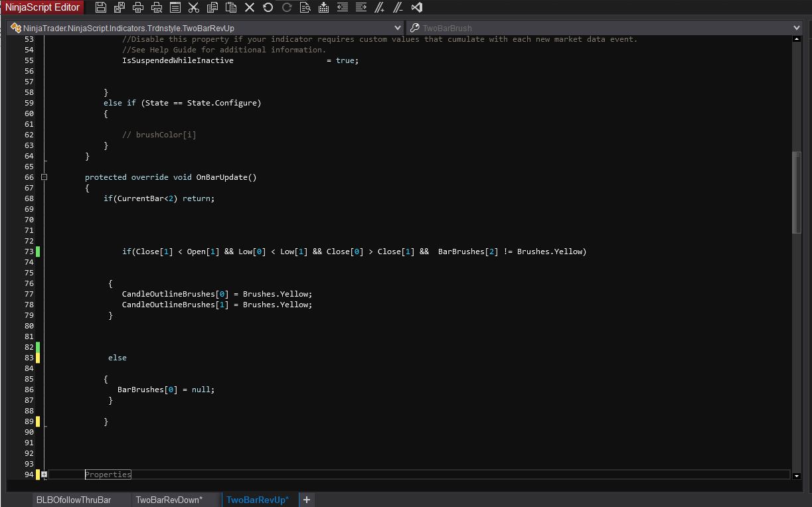The height and width of the screenshot is (507, 812).
Task: Add a new script tab with plus
Action: pos(307,500)
